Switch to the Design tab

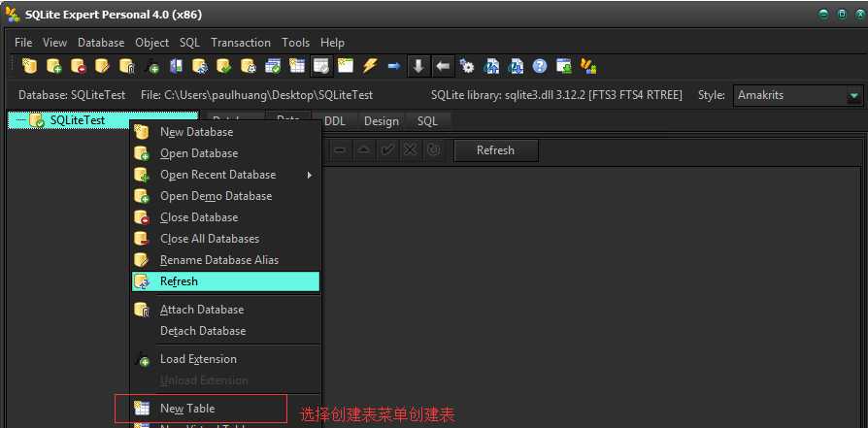point(381,120)
